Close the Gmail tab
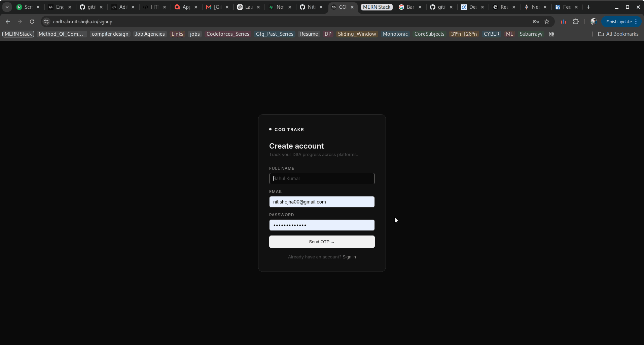 coord(227,7)
